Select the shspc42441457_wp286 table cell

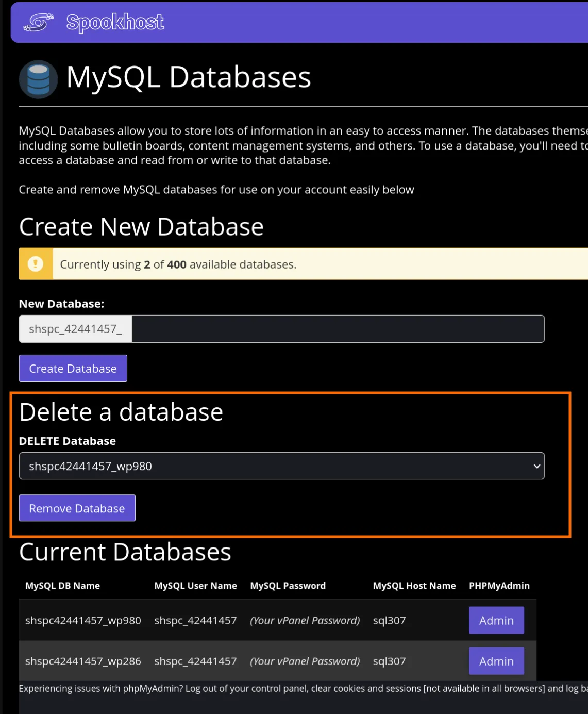(83, 661)
